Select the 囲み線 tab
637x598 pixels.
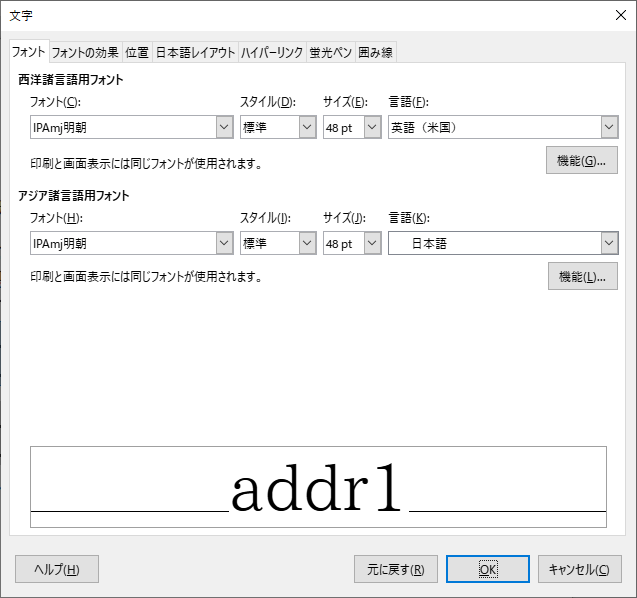click(375, 52)
